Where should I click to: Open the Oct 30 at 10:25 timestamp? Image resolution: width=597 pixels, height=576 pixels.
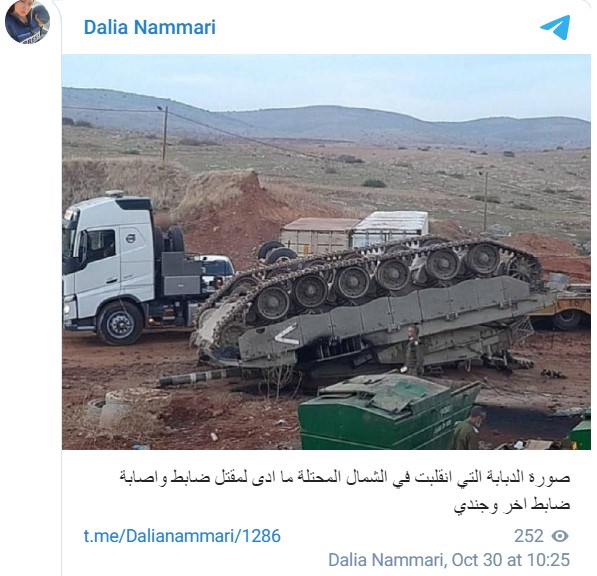(x=511, y=560)
